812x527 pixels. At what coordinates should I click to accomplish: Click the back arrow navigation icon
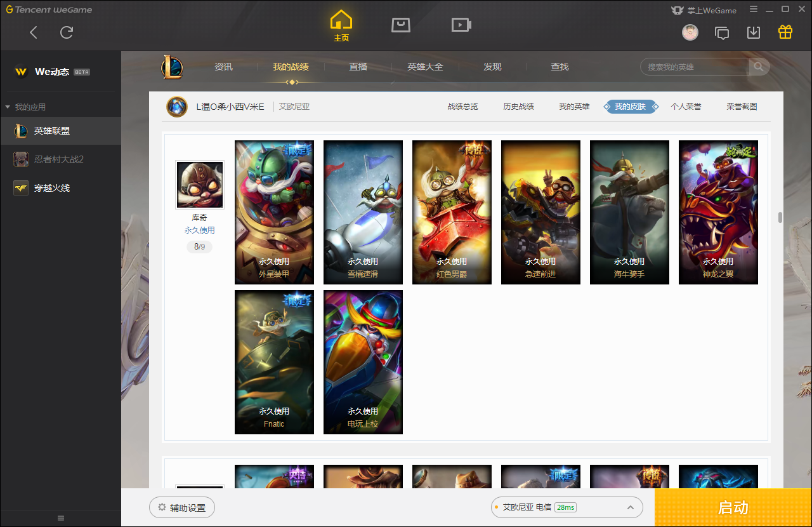coord(34,32)
